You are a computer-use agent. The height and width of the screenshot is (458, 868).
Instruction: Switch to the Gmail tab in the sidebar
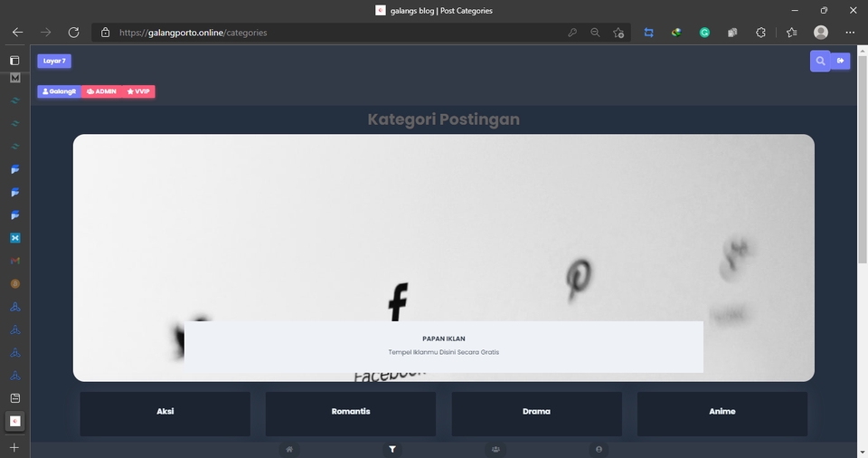(15, 261)
